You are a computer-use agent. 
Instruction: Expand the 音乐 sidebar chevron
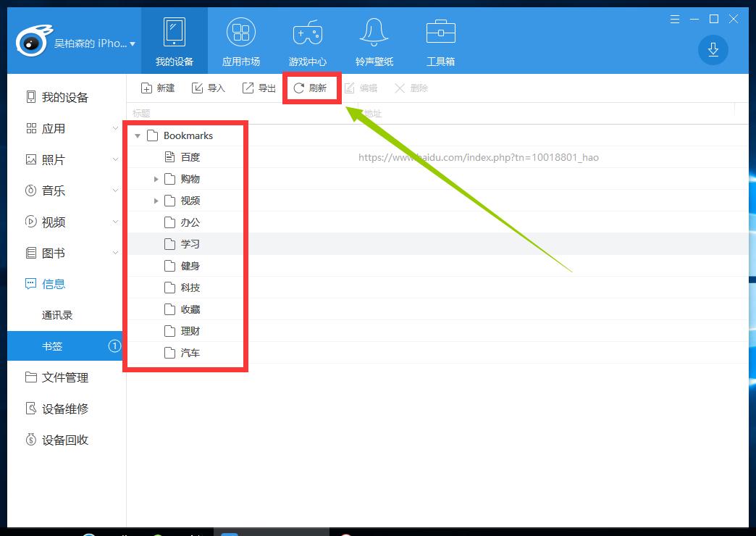pos(115,190)
